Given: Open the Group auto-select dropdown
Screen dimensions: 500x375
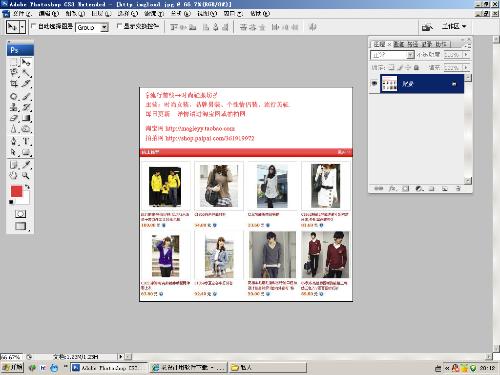Looking at the screenshot, I should (x=104, y=27).
